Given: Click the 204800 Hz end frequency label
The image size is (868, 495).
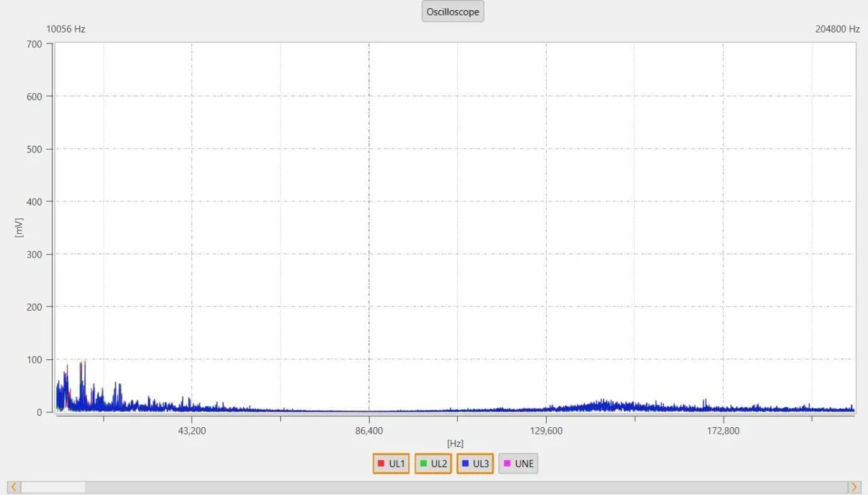Looking at the screenshot, I should (x=837, y=29).
